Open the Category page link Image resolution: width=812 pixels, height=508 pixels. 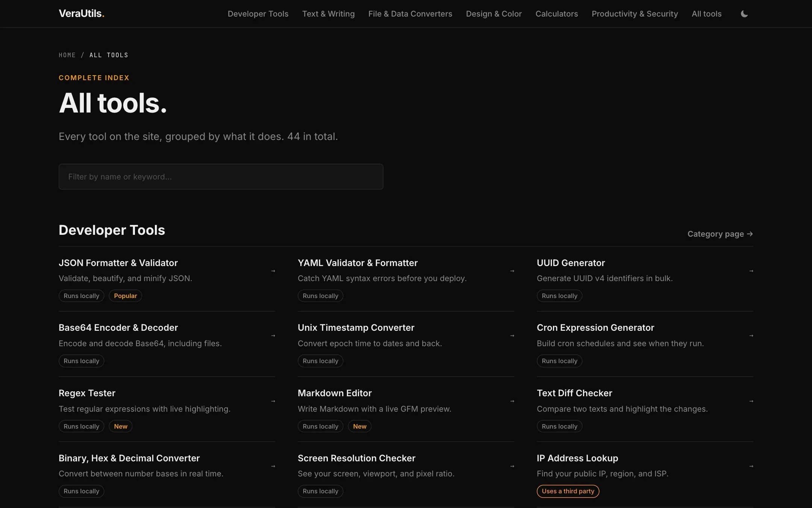pyautogui.click(x=720, y=234)
